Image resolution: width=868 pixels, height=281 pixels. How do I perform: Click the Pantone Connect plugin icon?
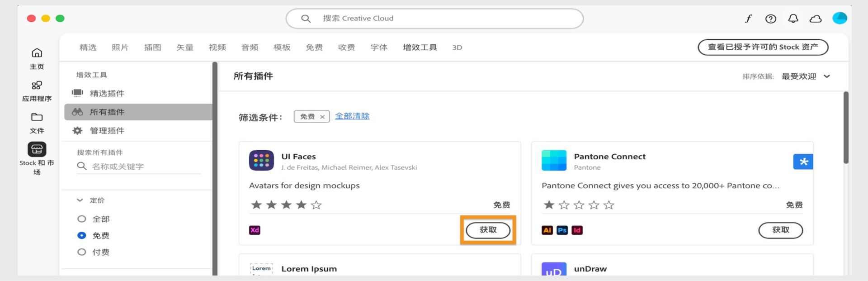click(554, 161)
